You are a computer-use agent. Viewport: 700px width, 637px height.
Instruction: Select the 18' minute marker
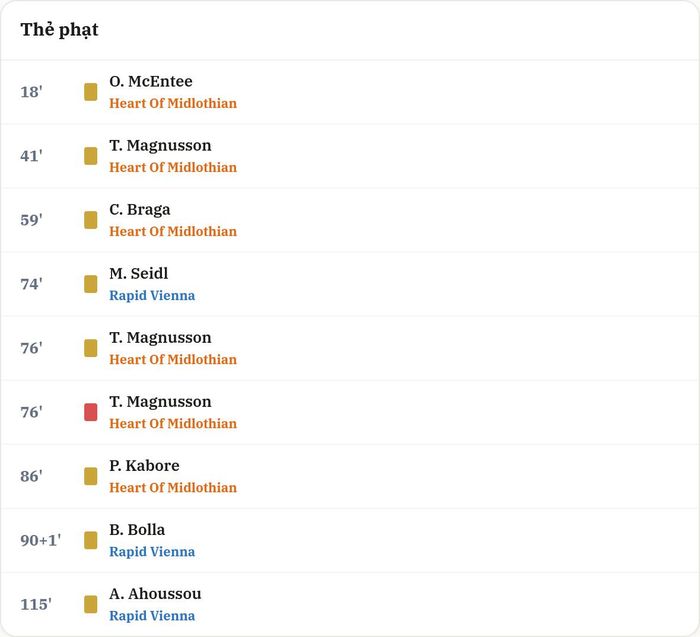(x=31, y=92)
